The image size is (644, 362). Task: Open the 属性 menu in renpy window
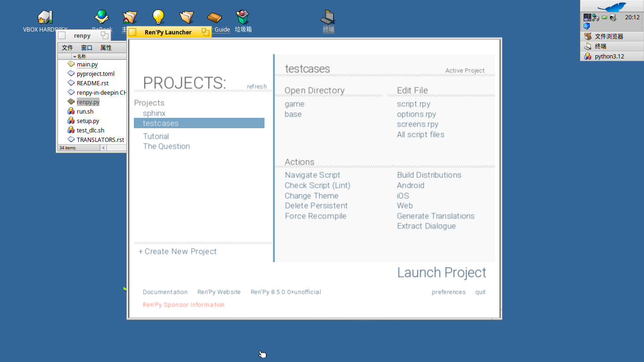point(106,48)
